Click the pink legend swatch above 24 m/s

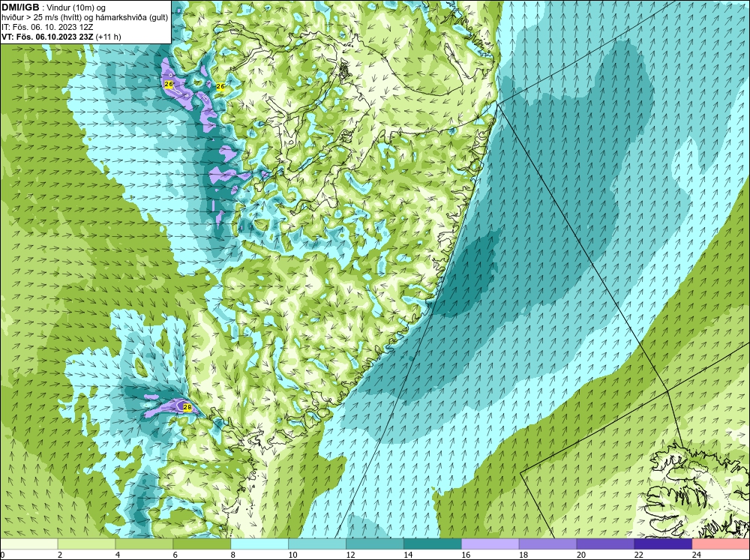[x=721, y=544]
